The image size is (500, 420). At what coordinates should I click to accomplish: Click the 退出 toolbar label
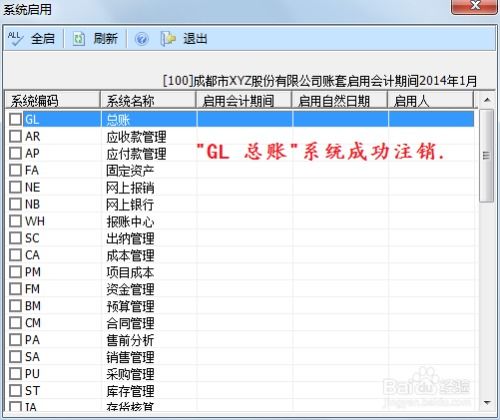click(x=195, y=39)
